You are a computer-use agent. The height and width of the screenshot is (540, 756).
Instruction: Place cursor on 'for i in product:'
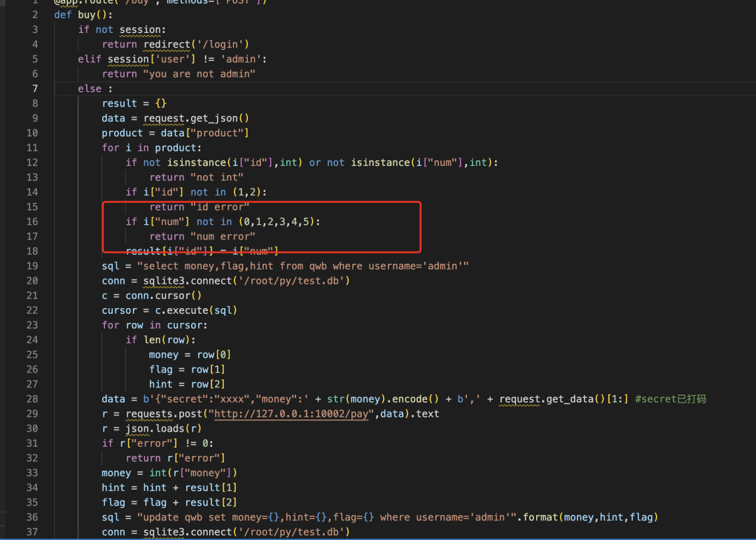pos(152,148)
